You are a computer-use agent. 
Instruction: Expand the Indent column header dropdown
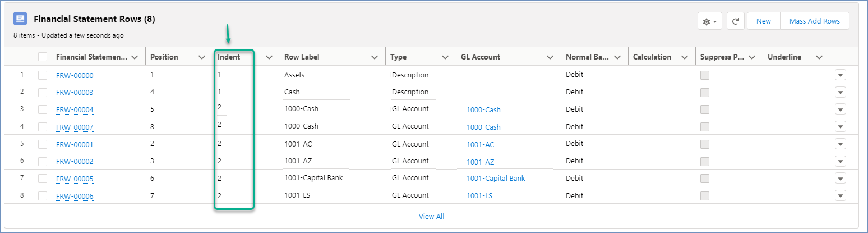(269, 57)
